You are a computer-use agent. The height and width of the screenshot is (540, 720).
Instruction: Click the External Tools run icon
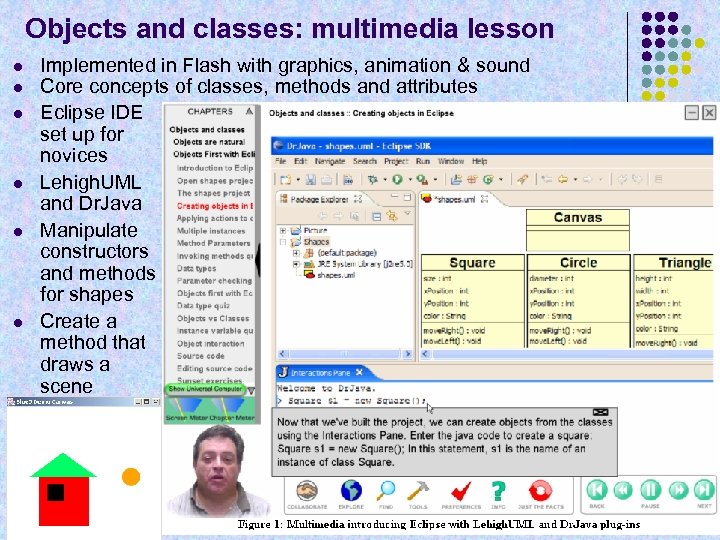[422, 180]
